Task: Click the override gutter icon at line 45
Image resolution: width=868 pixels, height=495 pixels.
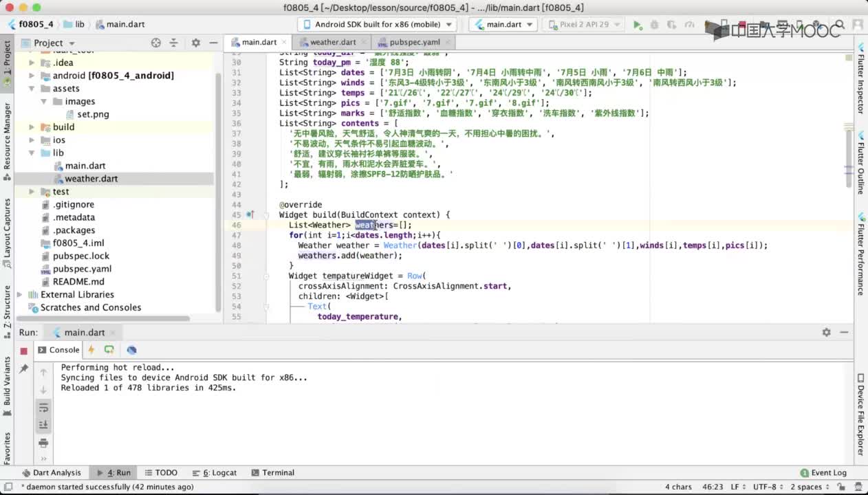Action: tap(251, 214)
